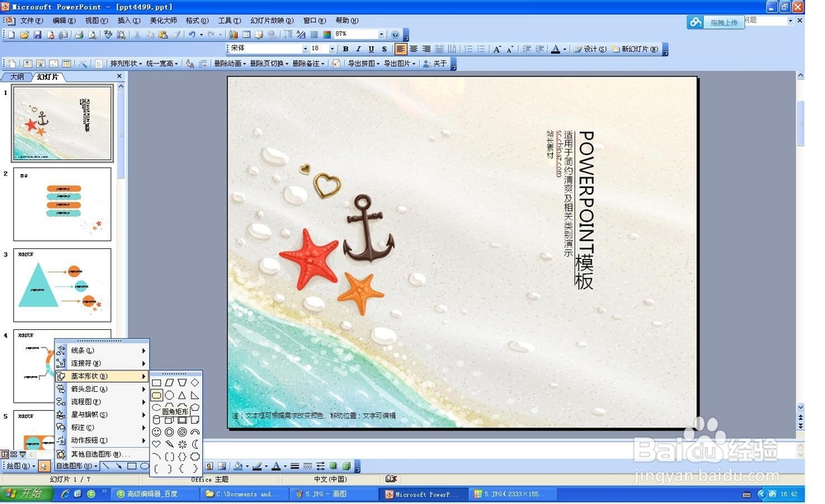
Task: Choose the donut ring shape
Action: [x=169, y=431]
